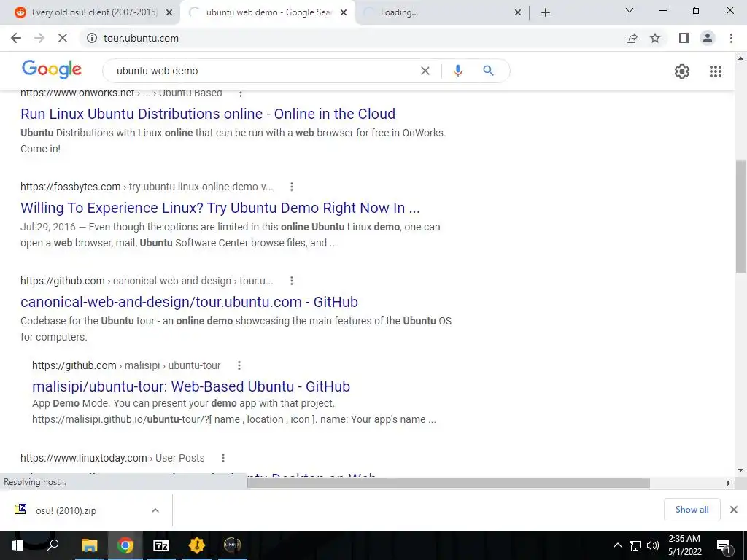The width and height of the screenshot is (747, 560).
Task: Open more options for malisipi ubuntu-tour result
Action: (x=239, y=365)
